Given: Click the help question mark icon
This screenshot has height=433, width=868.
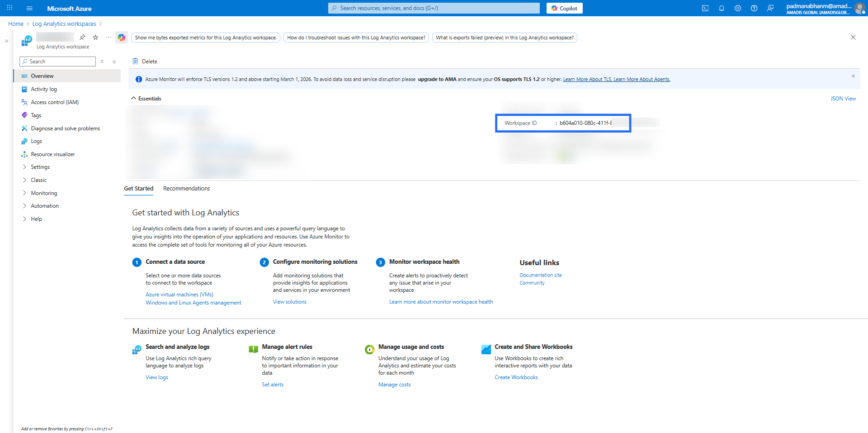Looking at the screenshot, I should 754,8.
